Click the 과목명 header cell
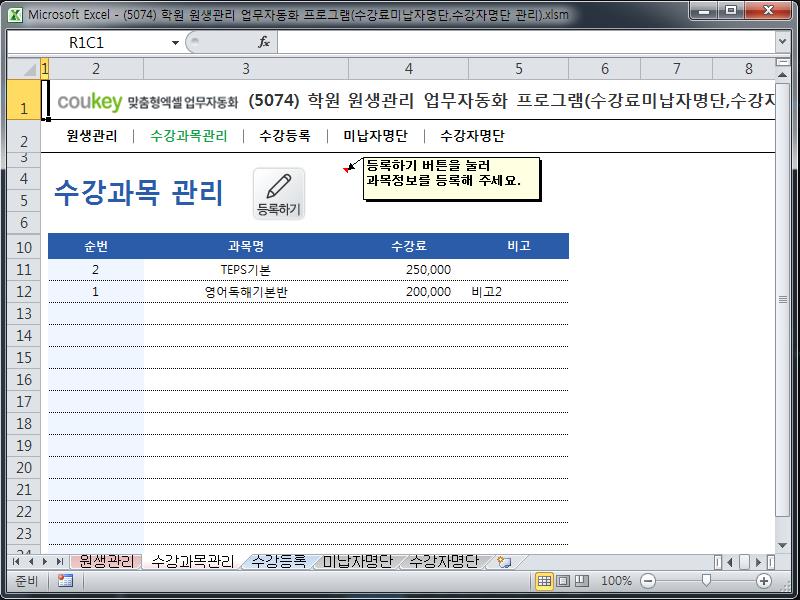The width and height of the screenshot is (800, 600). pos(246,246)
